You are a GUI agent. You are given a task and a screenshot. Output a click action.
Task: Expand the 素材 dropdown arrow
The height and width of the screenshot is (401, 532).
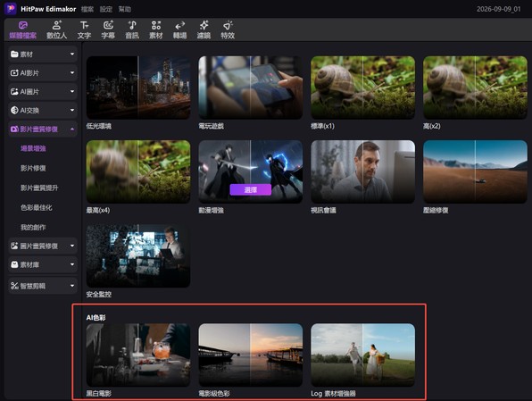point(72,54)
